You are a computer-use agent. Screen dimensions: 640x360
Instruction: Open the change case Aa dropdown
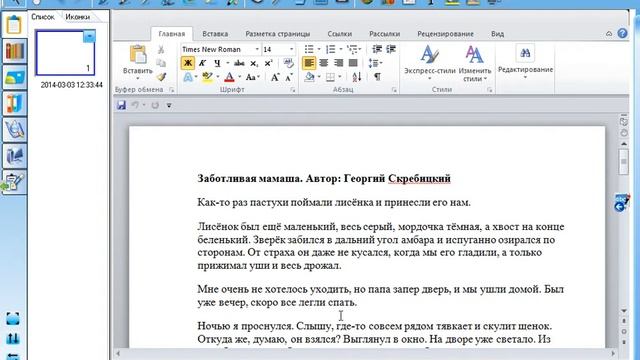click(253, 77)
